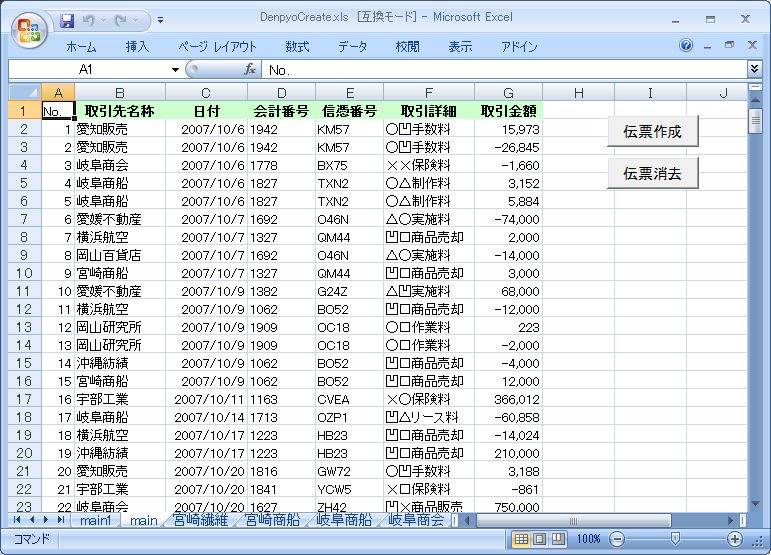Image resolution: width=771 pixels, height=555 pixels.
Task: Open the データ ribbon tab
Action: click(352, 46)
